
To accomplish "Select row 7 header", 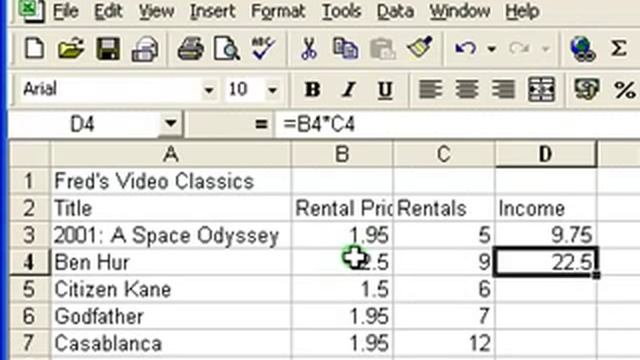I will 29,343.
